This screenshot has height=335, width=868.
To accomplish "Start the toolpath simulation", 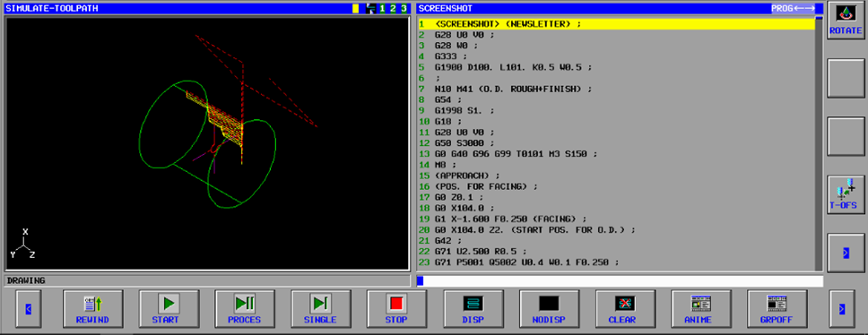I will click(169, 309).
